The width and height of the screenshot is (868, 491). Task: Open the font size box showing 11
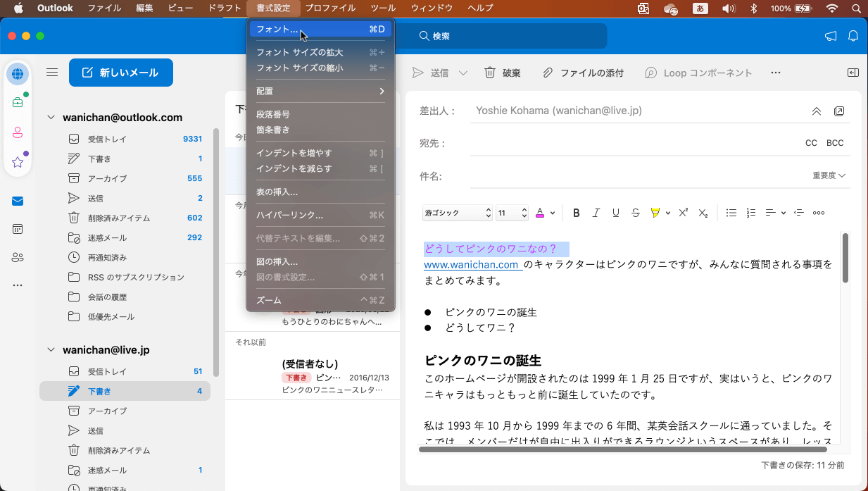tap(512, 213)
